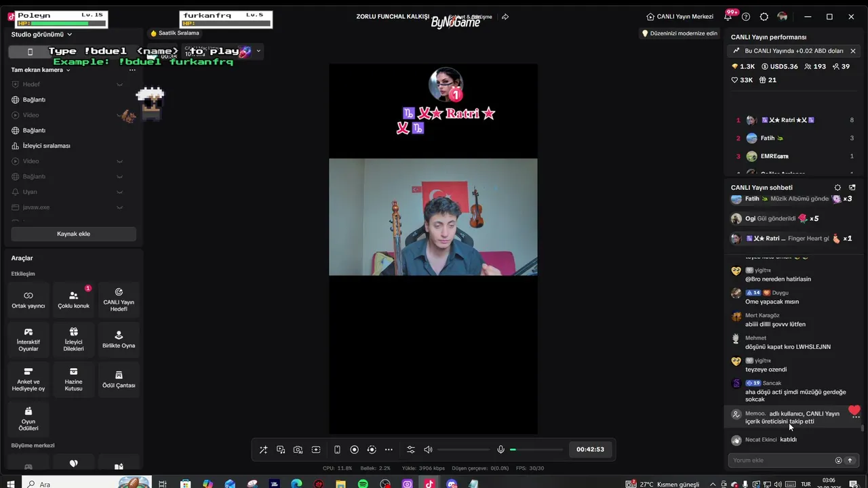
Task: Open Microsoft Edge from taskbar
Action: coord(296,484)
